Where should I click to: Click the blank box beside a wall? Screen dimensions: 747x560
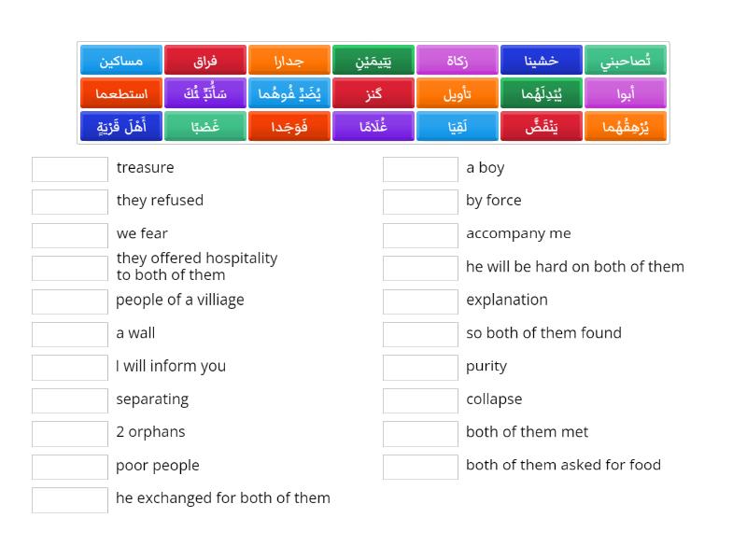pyautogui.click(x=69, y=334)
